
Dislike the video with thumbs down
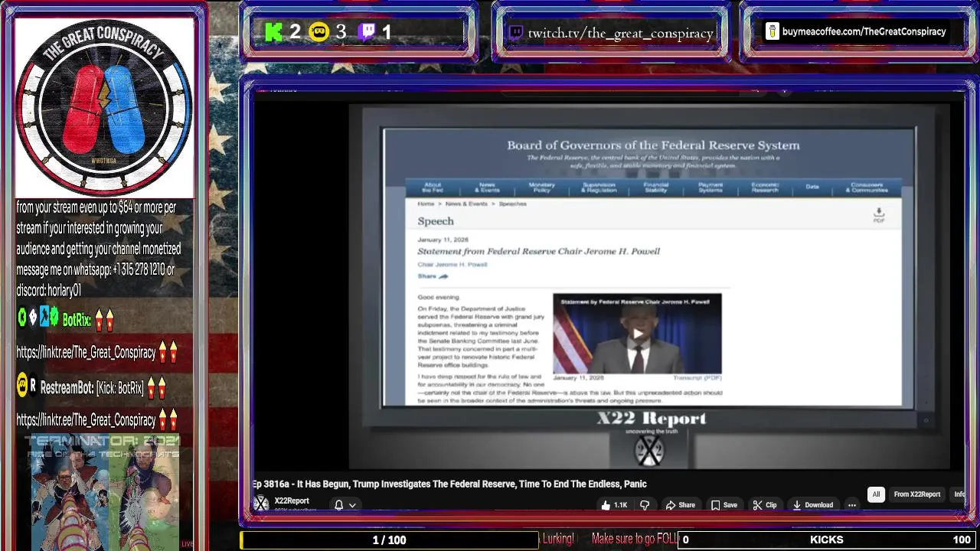[x=645, y=505]
